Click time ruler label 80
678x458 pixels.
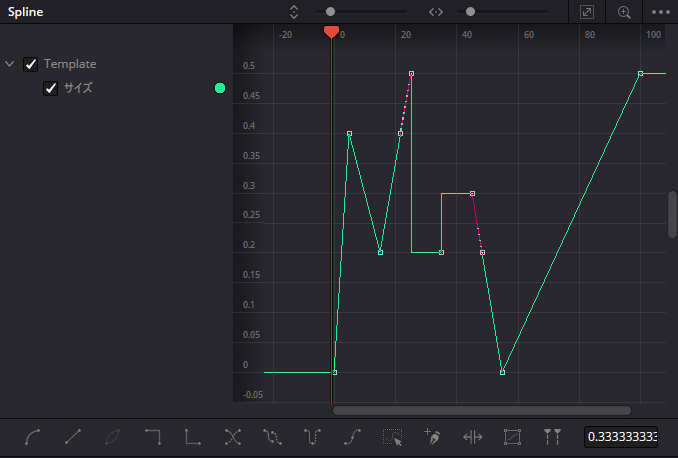pos(589,35)
